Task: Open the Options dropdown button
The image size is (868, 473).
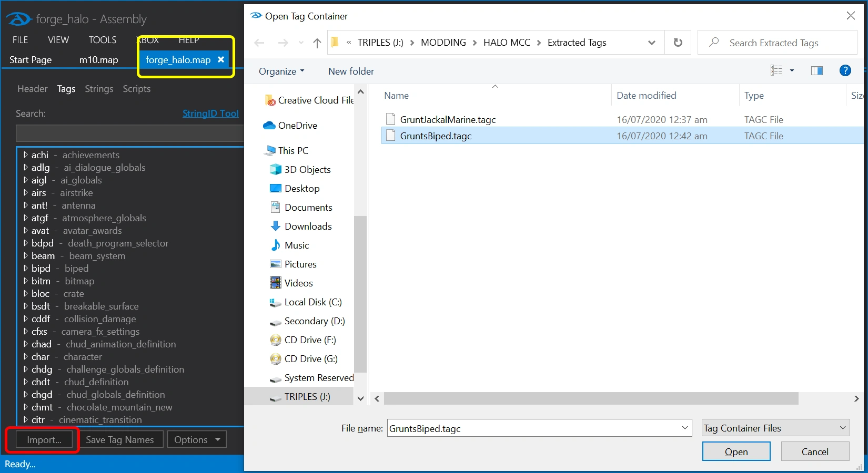Action: click(197, 439)
